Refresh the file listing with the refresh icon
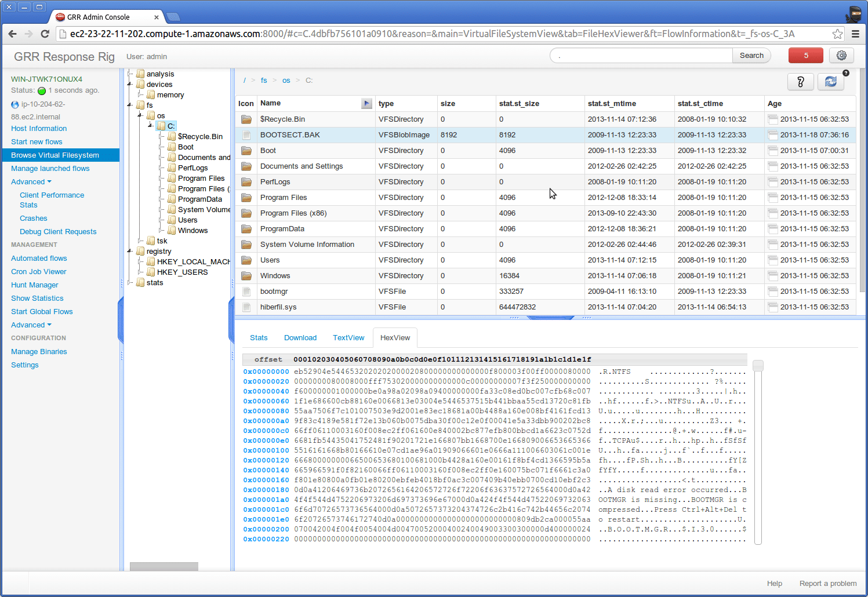868x597 pixels. coord(831,81)
